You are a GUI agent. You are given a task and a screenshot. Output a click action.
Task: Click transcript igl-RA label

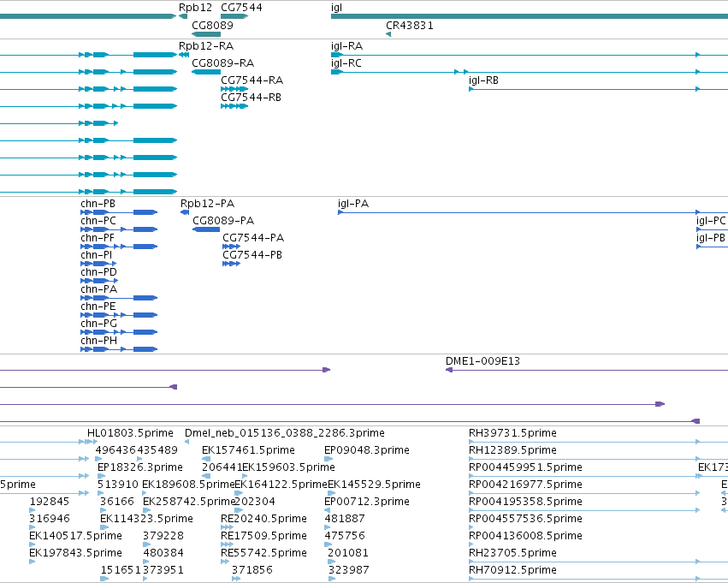coord(346,46)
